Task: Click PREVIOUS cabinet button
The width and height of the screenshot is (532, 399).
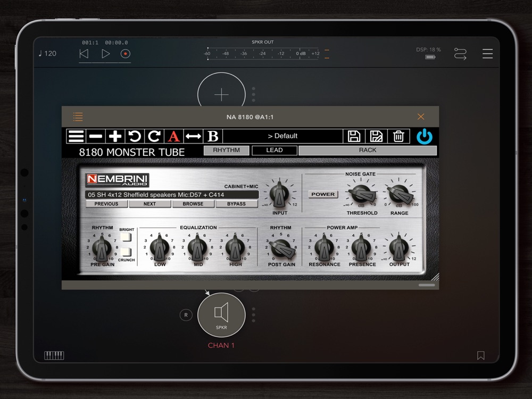Action: click(106, 204)
